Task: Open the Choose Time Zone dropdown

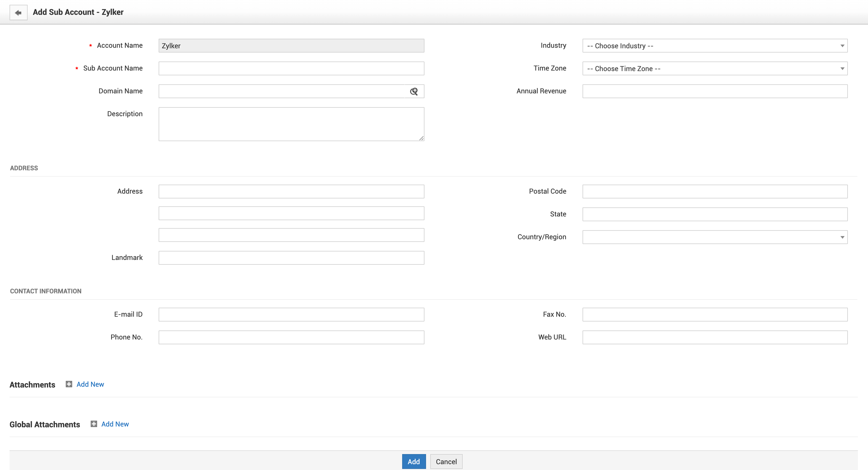Action: [715, 69]
